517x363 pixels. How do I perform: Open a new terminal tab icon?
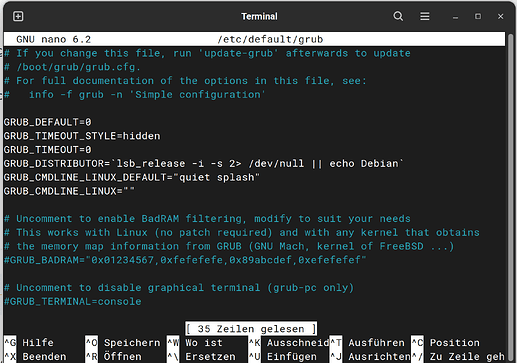pyautogui.click(x=18, y=16)
